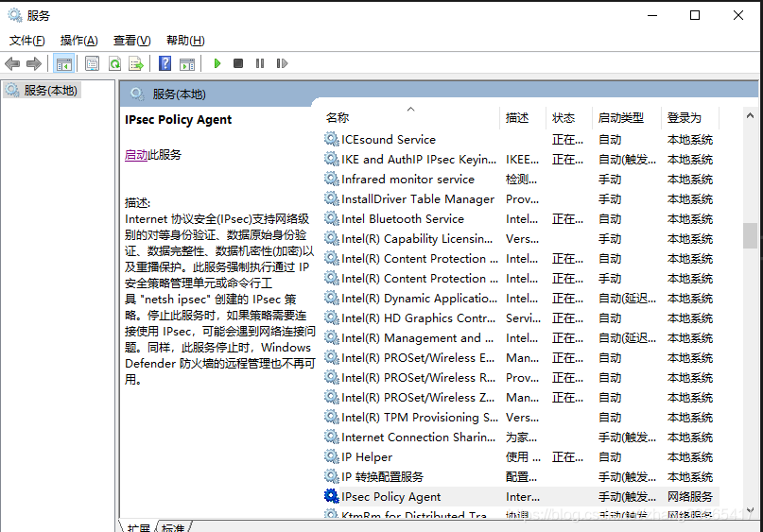Click IPsec Policy Agent title in details pane
763x532 pixels.
(x=178, y=120)
